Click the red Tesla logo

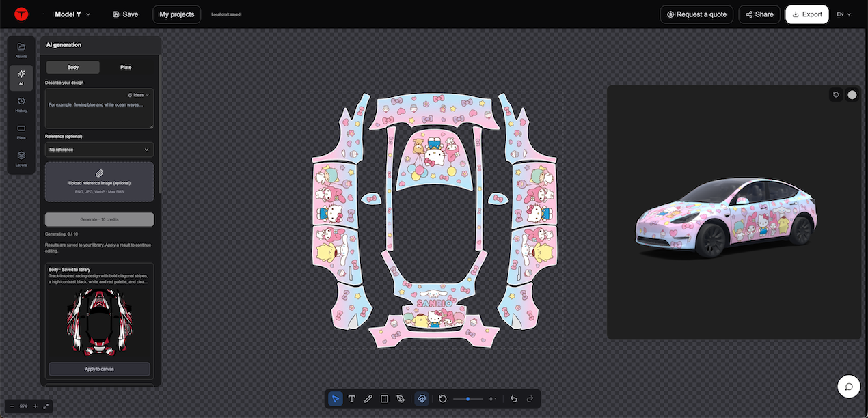pyautogui.click(x=21, y=14)
